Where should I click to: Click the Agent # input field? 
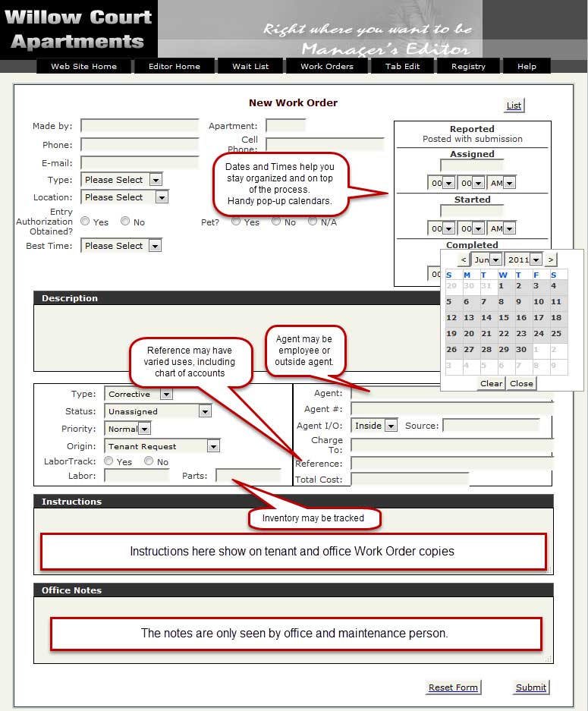pos(452,409)
